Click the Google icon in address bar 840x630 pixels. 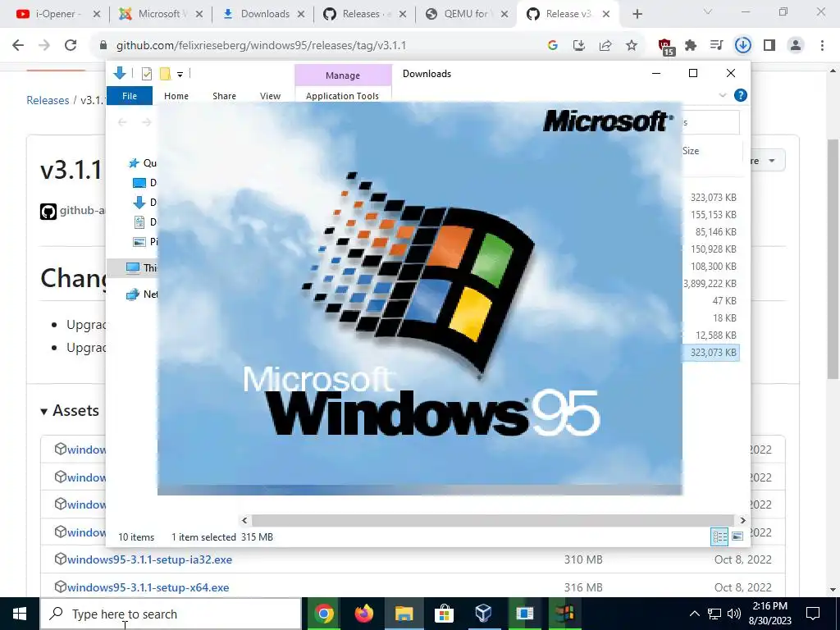click(x=553, y=46)
